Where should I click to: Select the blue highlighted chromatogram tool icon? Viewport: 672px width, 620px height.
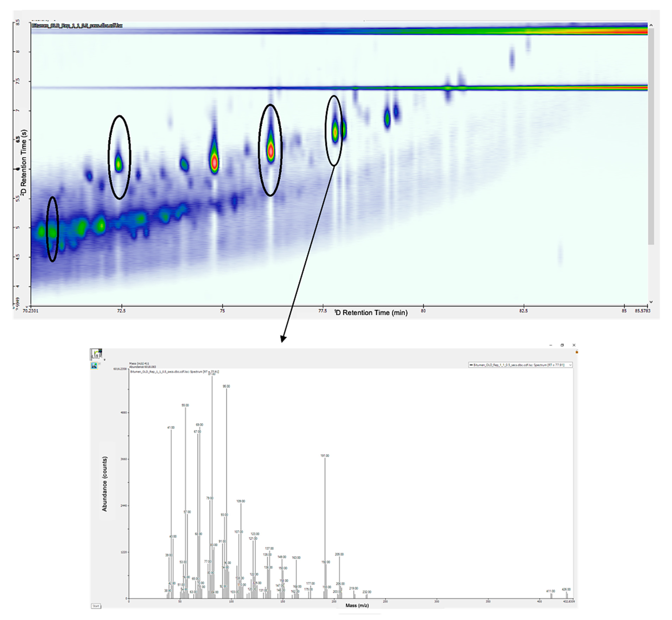(94, 366)
